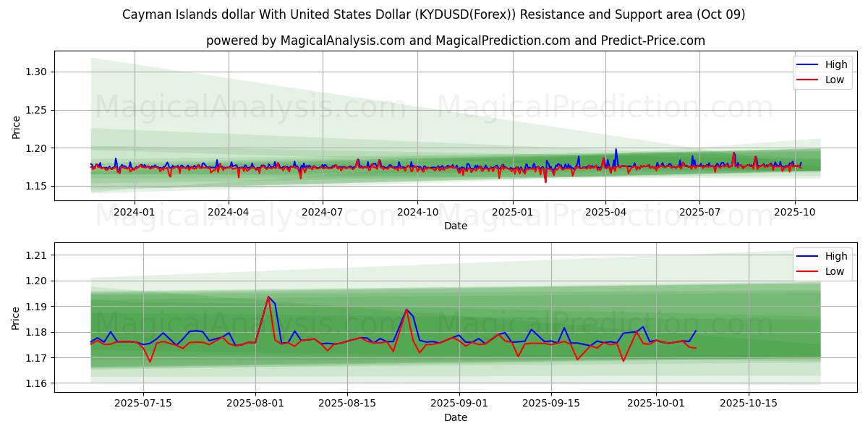Click the 1.21 price tick on bottom chart
868x434 pixels.
click(36, 255)
